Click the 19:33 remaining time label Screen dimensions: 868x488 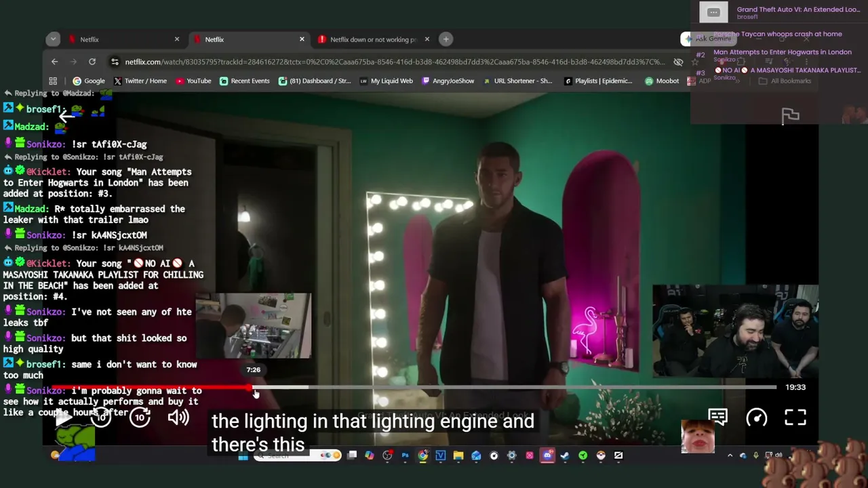(795, 387)
